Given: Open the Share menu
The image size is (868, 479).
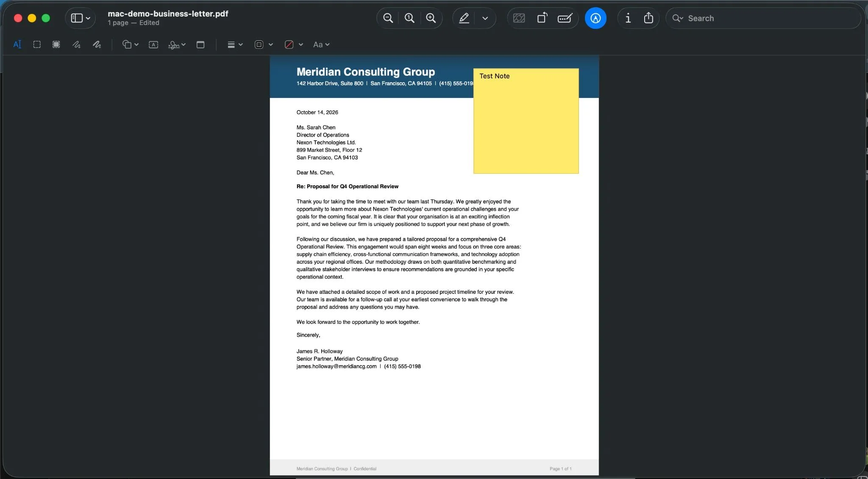Looking at the screenshot, I should (x=648, y=18).
